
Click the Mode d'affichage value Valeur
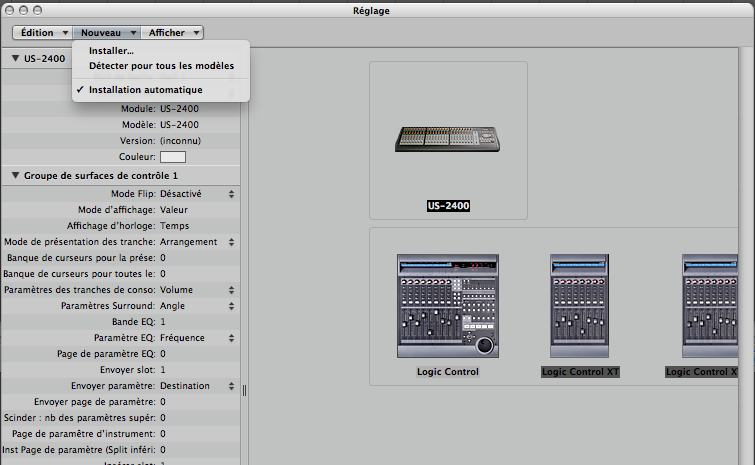pyautogui.click(x=174, y=210)
